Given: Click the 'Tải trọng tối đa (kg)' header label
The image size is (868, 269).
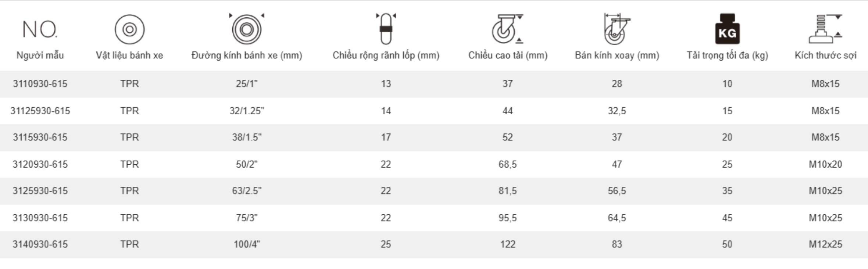Looking at the screenshot, I should tap(727, 55).
